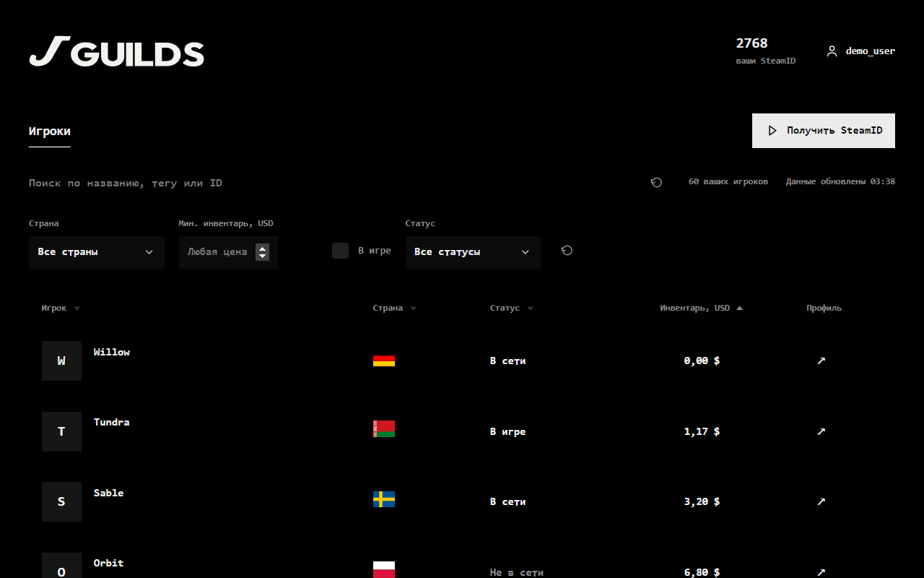924x578 pixels.
Task: Select the 'Игроки' tab
Action: [50, 131]
